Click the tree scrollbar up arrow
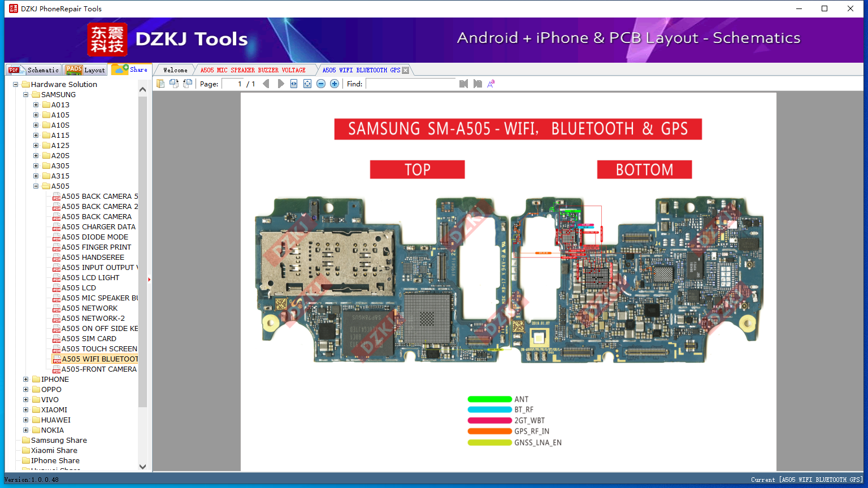The height and width of the screenshot is (488, 868). [x=142, y=89]
